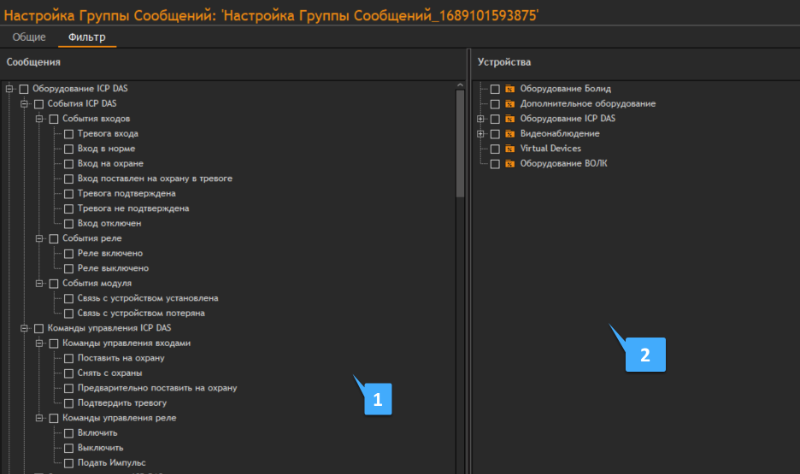This screenshot has width=800, height=474.
Task: Click the Оборудование Болид device folder icon
Action: [509, 89]
